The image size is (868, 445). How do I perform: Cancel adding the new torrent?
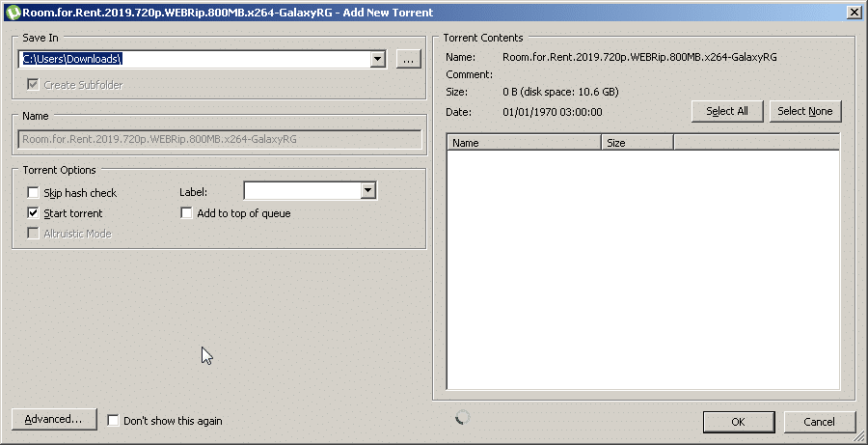pos(819,422)
